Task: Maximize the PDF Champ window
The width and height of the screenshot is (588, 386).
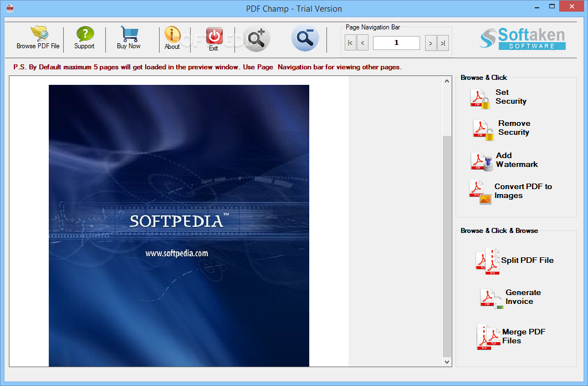Action: click(551, 7)
